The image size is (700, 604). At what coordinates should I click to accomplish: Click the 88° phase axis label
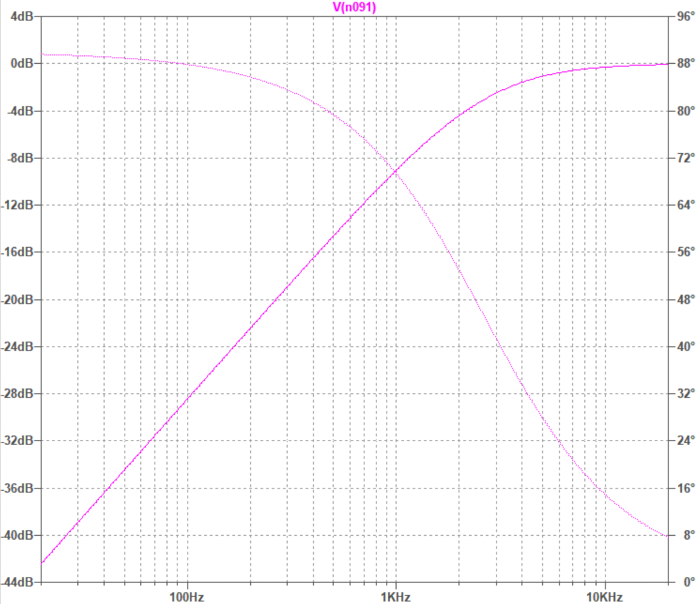686,63
